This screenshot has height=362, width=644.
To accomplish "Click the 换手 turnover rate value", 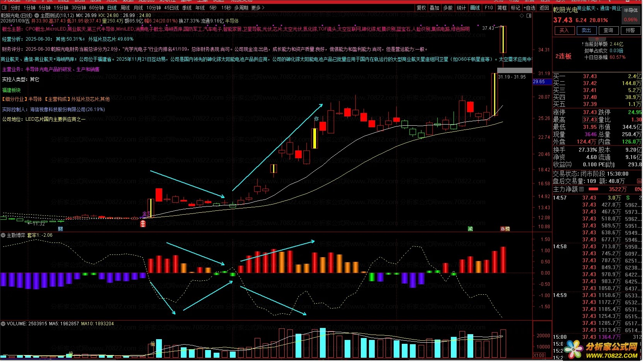I will [x=588, y=150].
